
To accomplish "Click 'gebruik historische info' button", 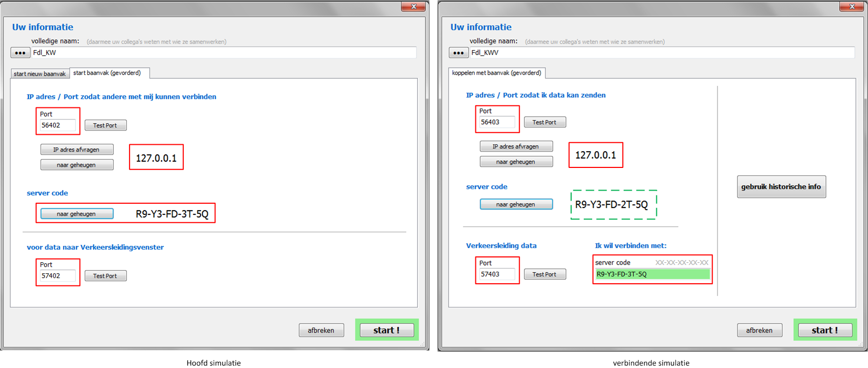I will (781, 187).
